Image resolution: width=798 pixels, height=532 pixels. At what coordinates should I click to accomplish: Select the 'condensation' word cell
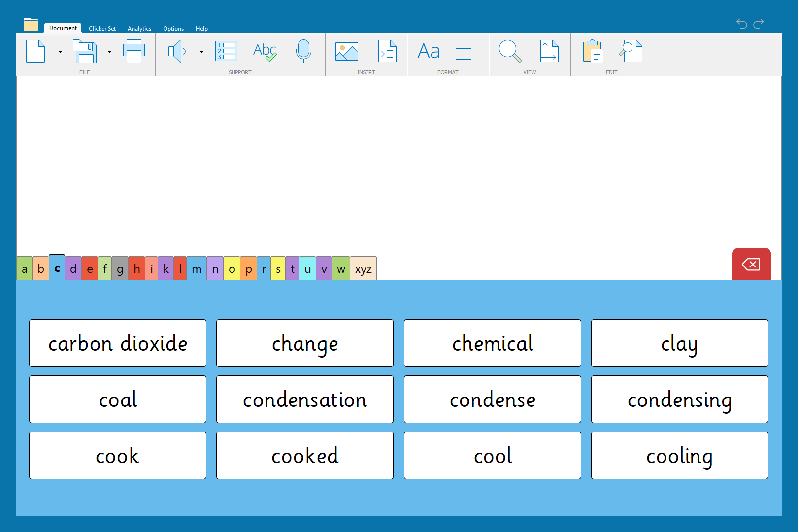tap(305, 399)
